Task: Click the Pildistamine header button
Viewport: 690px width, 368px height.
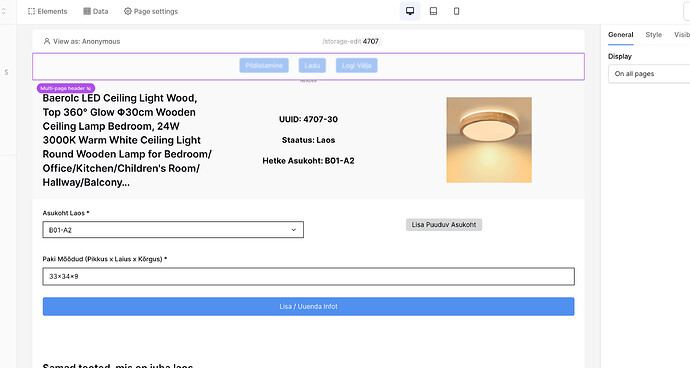Action: pyautogui.click(x=264, y=66)
